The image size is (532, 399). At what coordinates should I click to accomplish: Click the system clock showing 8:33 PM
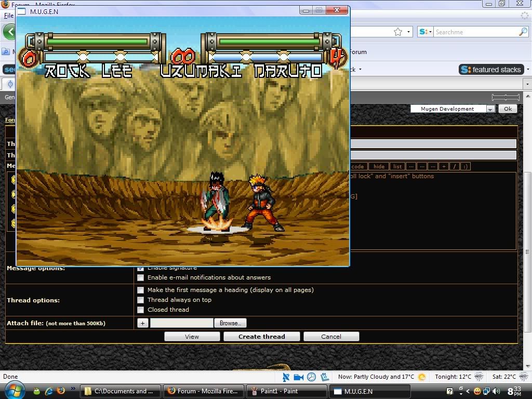coord(514,391)
